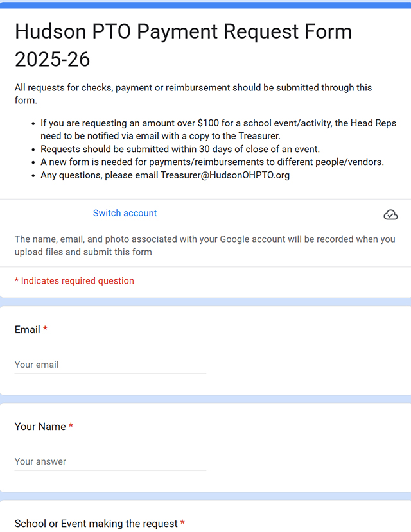Click the red asterisk beside School or Event
411x532 pixels.
(182, 524)
